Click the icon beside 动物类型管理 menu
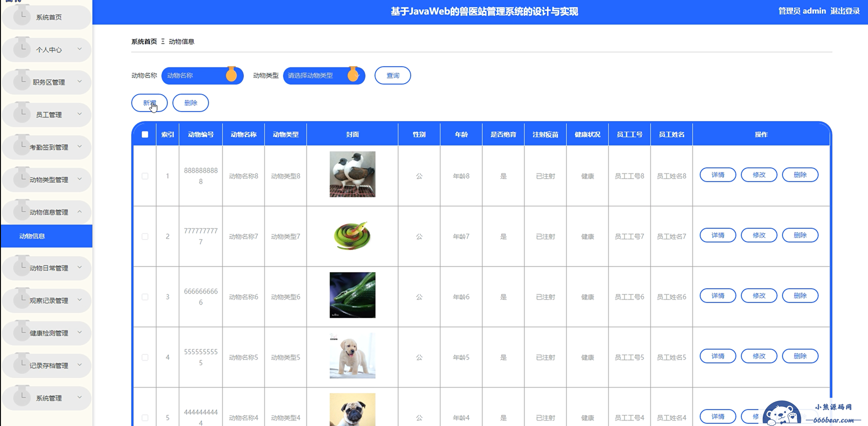The image size is (868, 426). click(22, 178)
